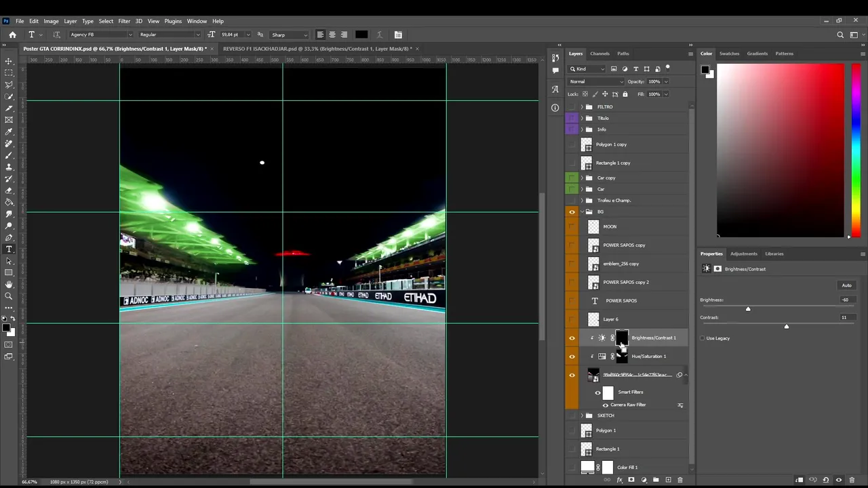Select the Eraser tool
The width and height of the screenshot is (868, 488).
9,190
